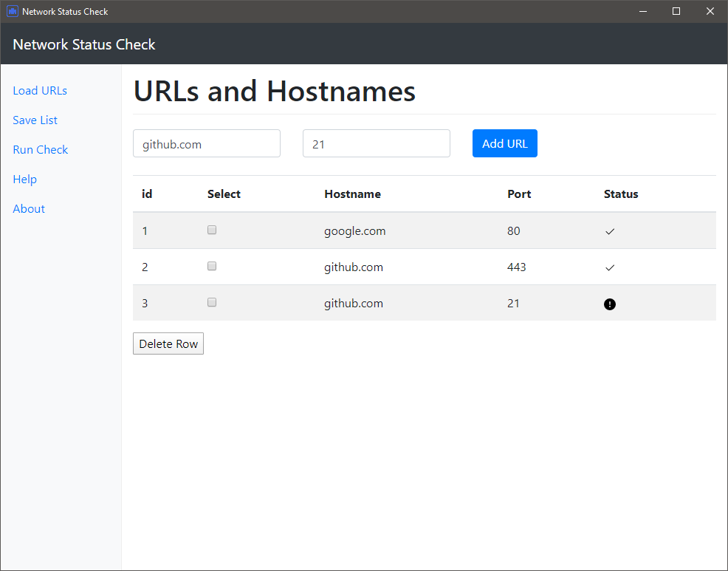
Task: Open the Help link
Action: [24, 179]
